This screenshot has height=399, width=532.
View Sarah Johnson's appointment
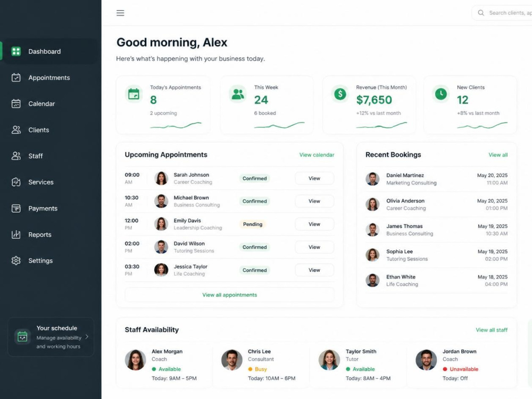314,178
